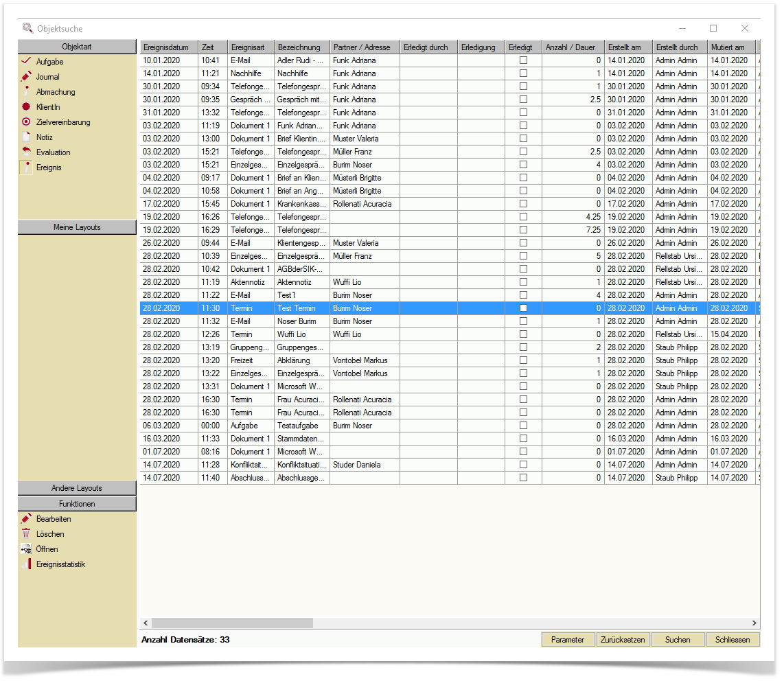
Task: Click the Erstellt durch column header
Action: (680, 47)
